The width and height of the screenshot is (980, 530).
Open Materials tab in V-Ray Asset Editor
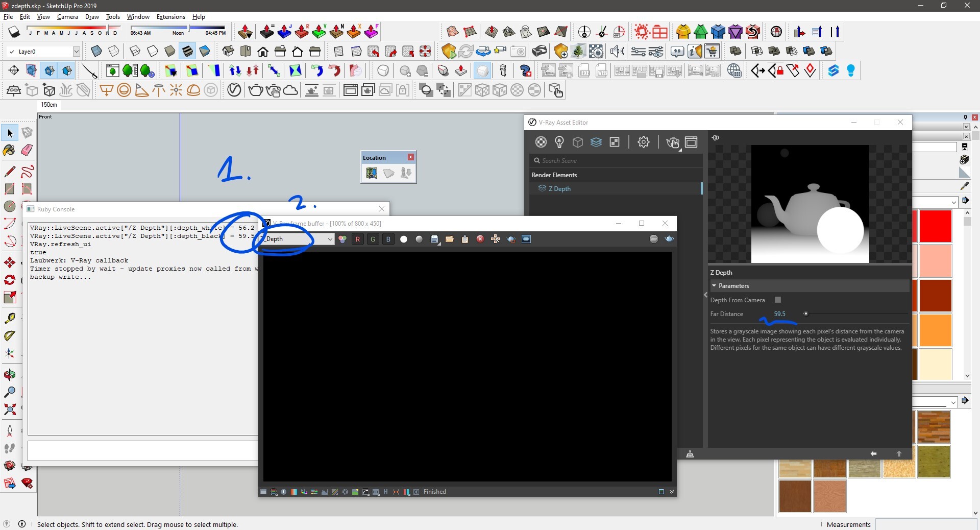[541, 142]
